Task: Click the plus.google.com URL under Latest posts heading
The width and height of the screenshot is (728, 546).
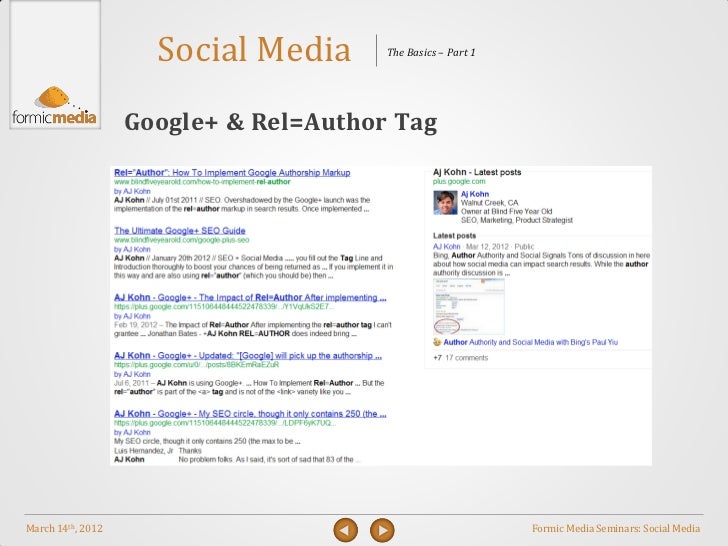Action: coord(459,182)
